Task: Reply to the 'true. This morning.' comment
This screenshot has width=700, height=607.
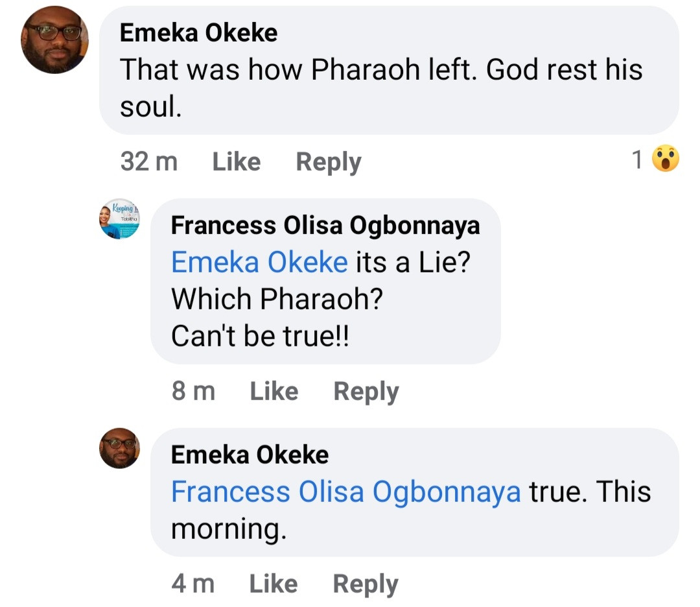Action: tap(365, 584)
